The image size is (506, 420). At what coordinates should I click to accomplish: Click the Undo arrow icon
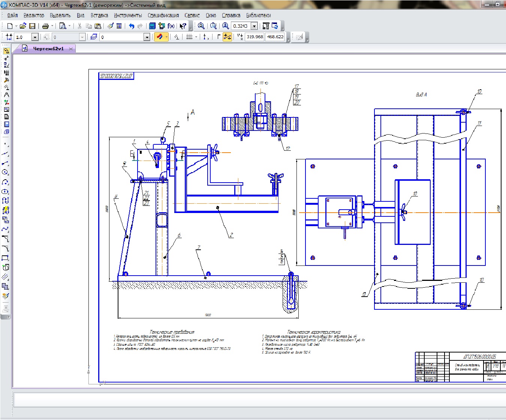pos(131,26)
